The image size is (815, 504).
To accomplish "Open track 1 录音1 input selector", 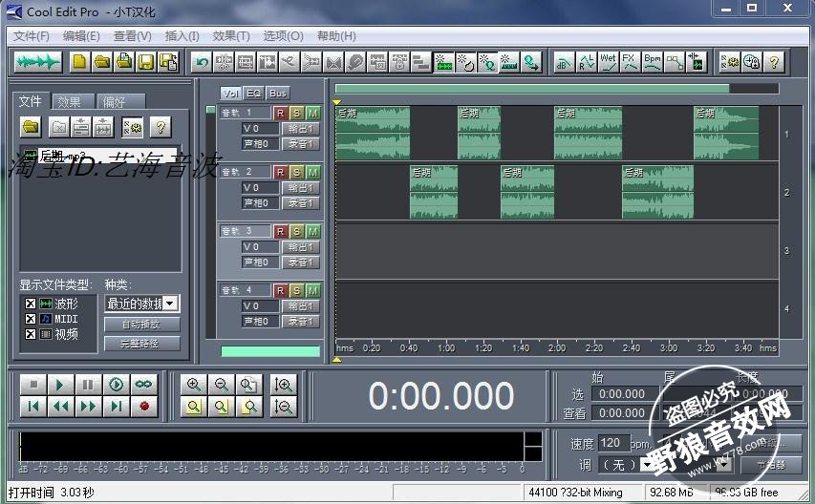I will coord(300,144).
